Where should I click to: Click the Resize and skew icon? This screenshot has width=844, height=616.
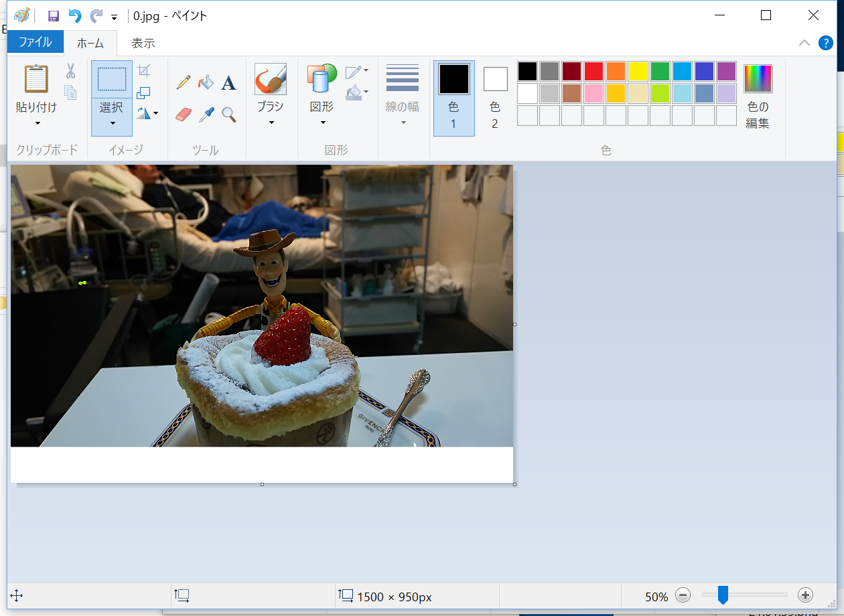143,92
